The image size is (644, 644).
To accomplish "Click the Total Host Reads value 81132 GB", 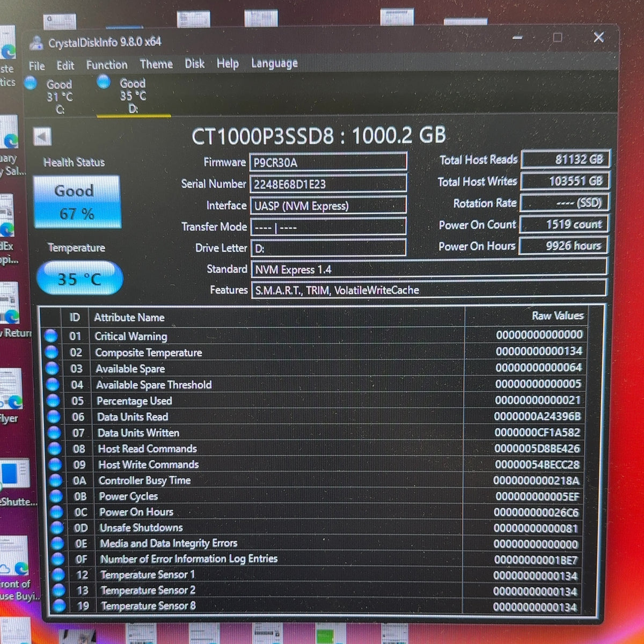I will [565, 159].
